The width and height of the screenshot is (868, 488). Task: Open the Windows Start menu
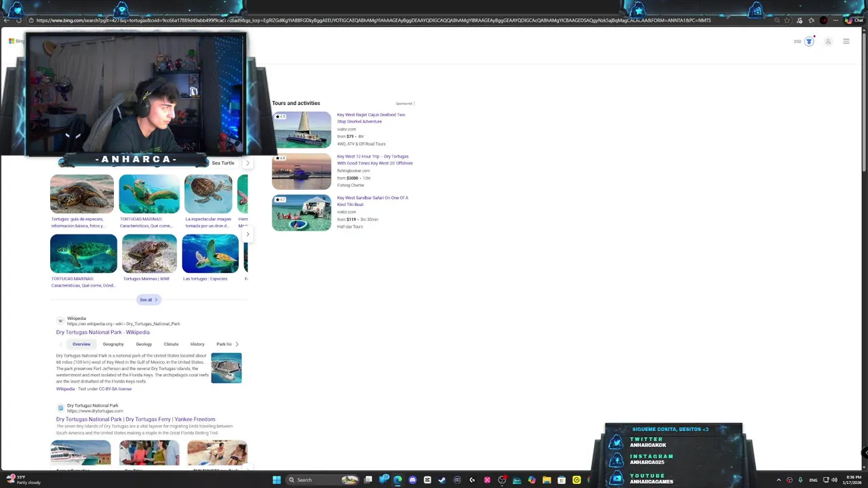click(x=277, y=480)
